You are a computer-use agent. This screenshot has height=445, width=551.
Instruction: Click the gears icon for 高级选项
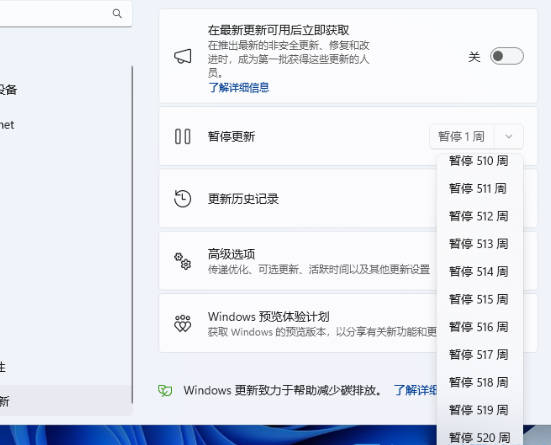[x=183, y=261]
